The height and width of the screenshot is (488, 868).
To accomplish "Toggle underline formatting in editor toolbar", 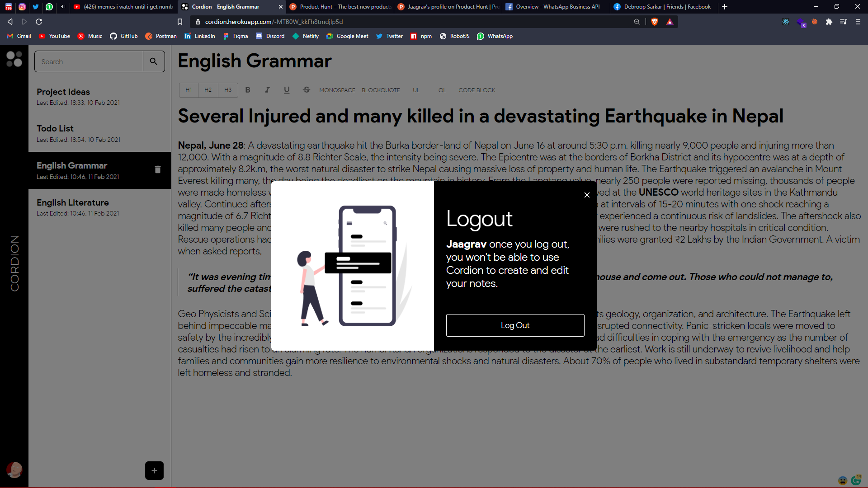I will point(287,90).
